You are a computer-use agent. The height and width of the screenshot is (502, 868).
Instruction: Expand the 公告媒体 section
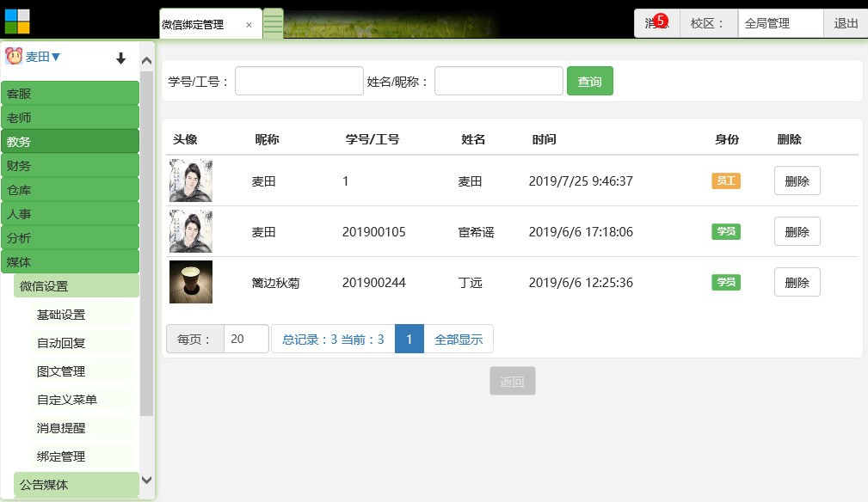[x=76, y=485]
